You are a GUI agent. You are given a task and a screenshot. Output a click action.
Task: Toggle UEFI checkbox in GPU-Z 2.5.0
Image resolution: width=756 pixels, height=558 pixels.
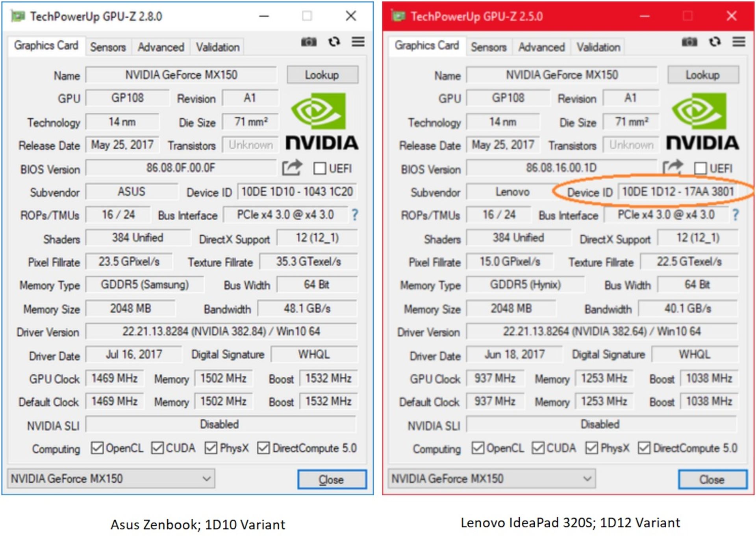[700, 169]
